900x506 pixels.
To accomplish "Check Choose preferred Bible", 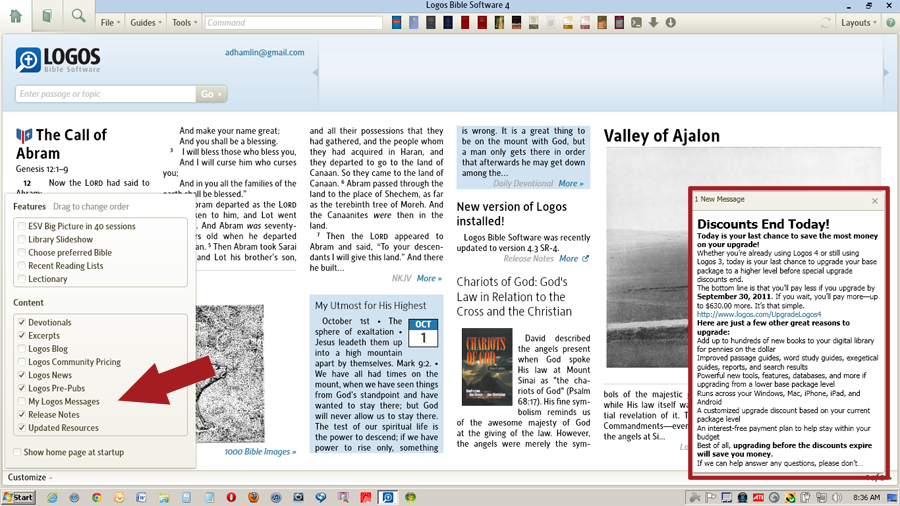I will click(22, 252).
